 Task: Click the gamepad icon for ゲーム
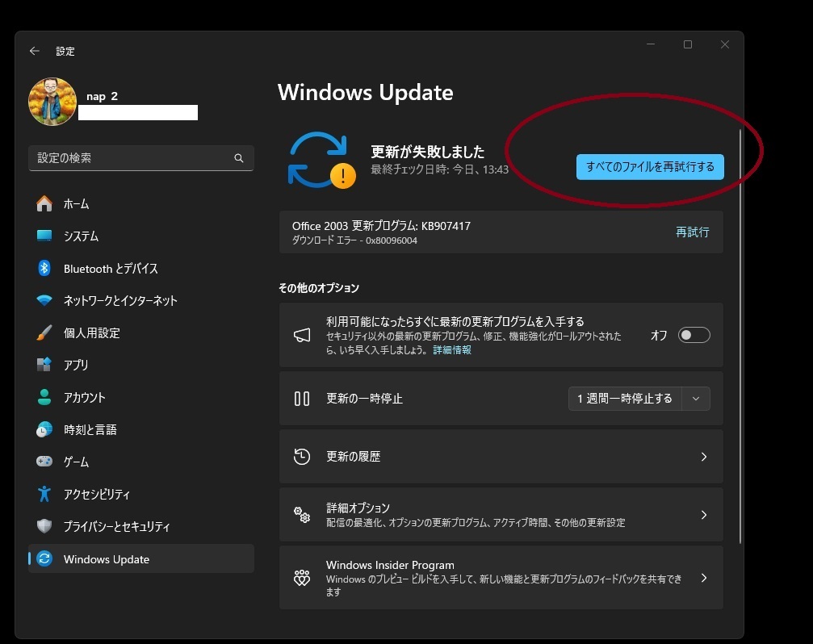tap(44, 461)
